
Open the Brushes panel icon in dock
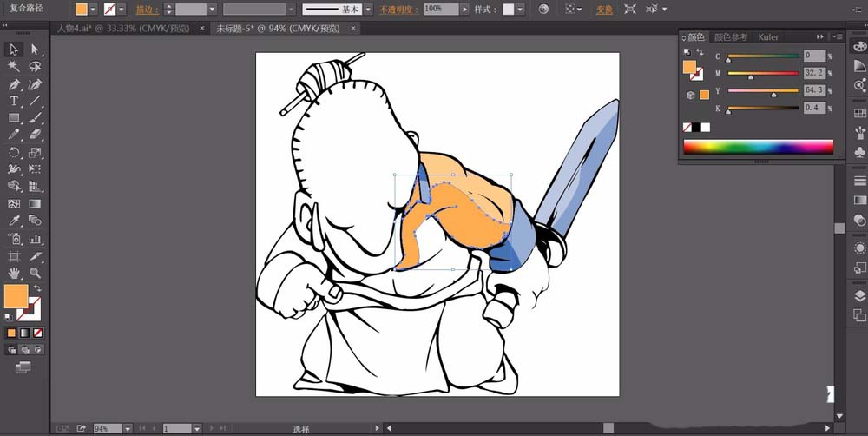pos(859,132)
